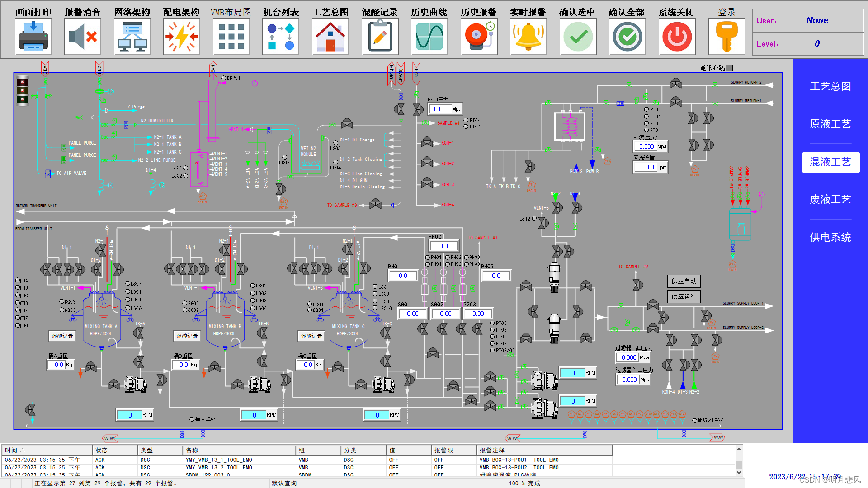This screenshot has height=488, width=868.
Task: Switch to 原液工艺 page
Action: click(x=830, y=124)
